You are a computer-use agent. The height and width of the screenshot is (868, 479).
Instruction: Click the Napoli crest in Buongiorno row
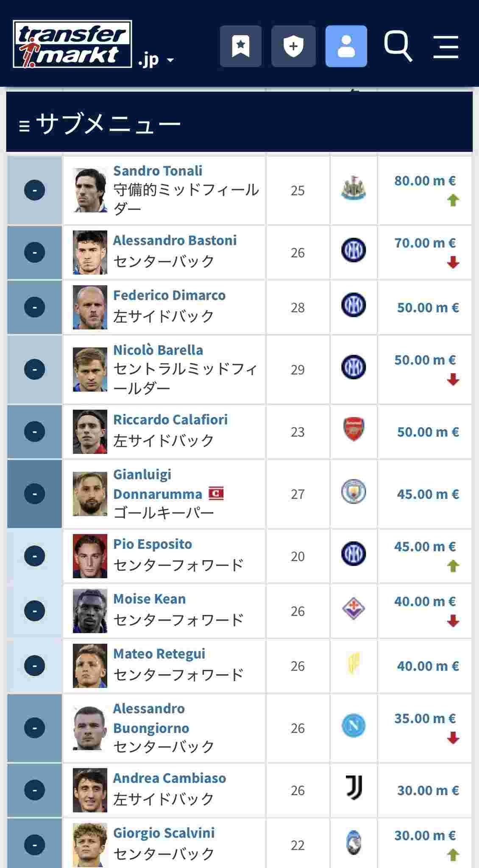354,726
